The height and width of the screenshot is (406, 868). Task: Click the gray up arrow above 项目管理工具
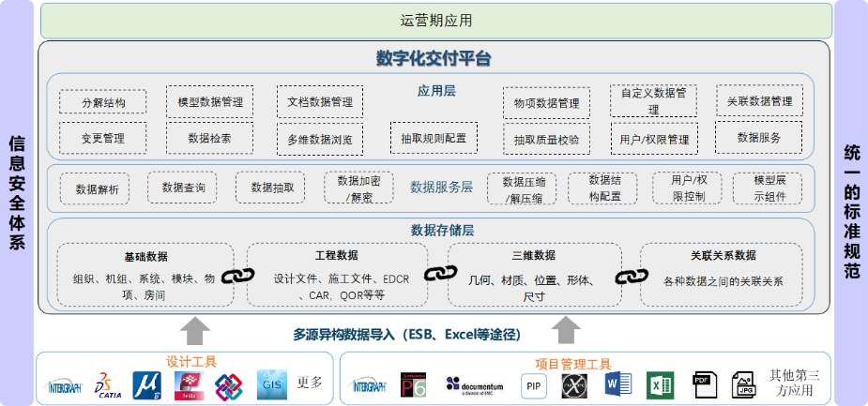pyautogui.click(x=566, y=330)
